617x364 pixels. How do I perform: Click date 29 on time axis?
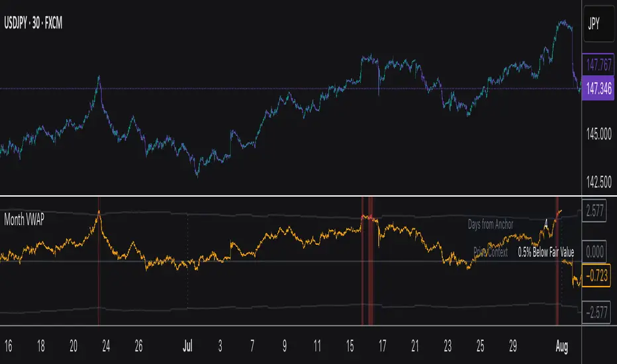pos(512,346)
